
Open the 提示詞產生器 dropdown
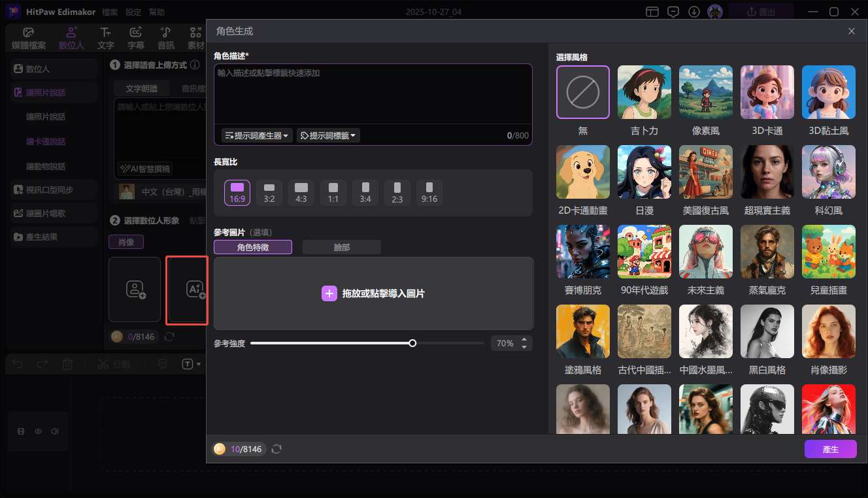(x=255, y=135)
